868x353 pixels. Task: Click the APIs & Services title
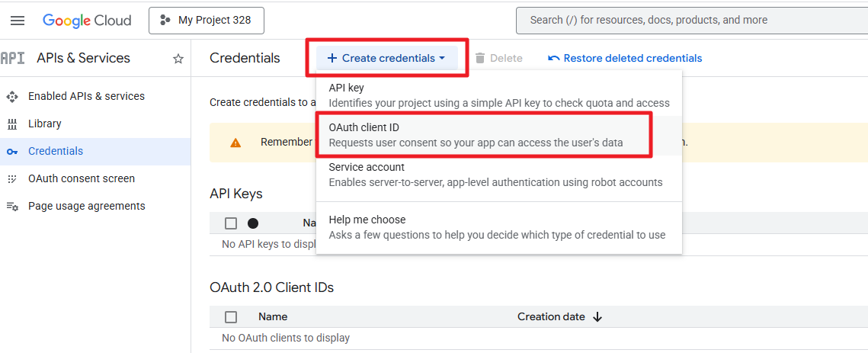tap(84, 58)
